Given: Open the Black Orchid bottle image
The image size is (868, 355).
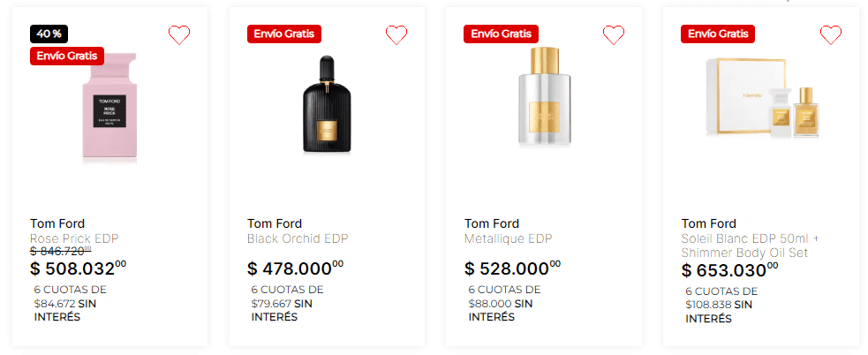Looking at the screenshot, I should 328,106.
